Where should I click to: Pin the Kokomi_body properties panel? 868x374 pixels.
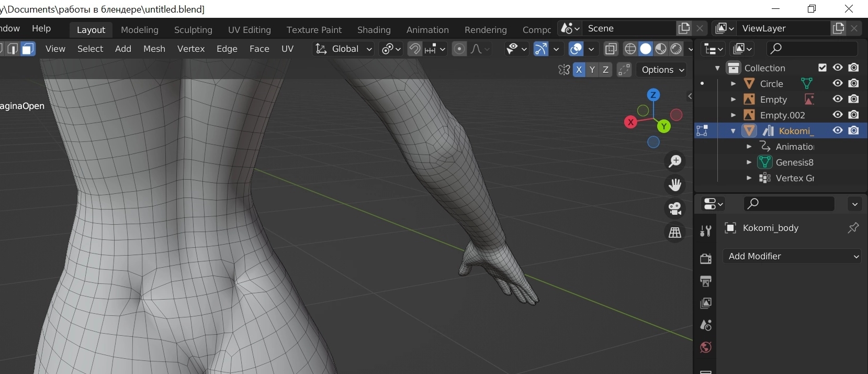point(853,228)
